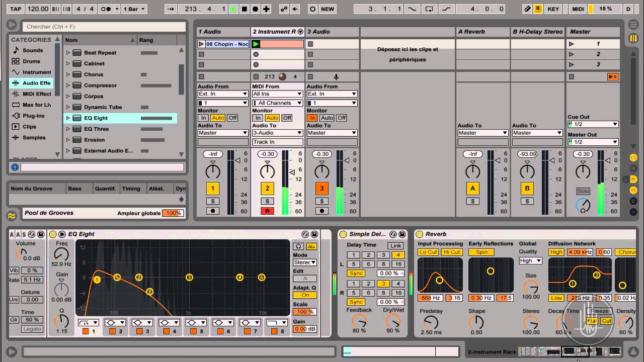This screenshot has width=644, height=362.
Task: Toggle EQ band 4 activator square
Action: [168, 331]
